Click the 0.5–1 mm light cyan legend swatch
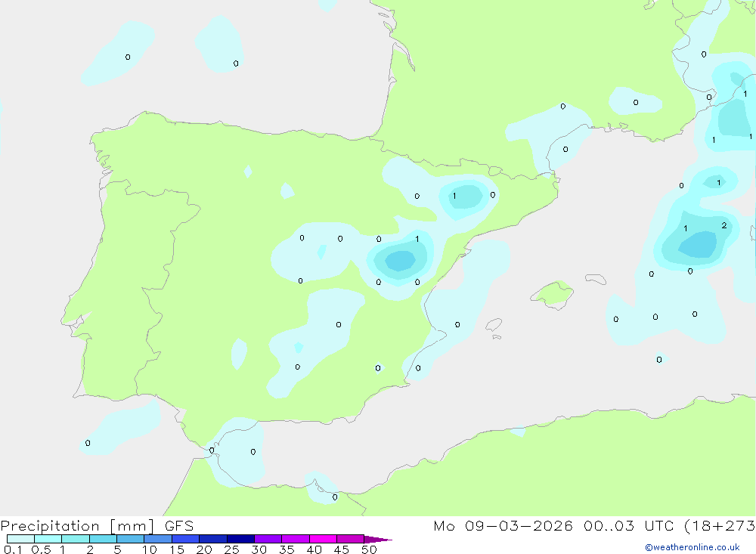756x554 pixels. click(48, 539)
